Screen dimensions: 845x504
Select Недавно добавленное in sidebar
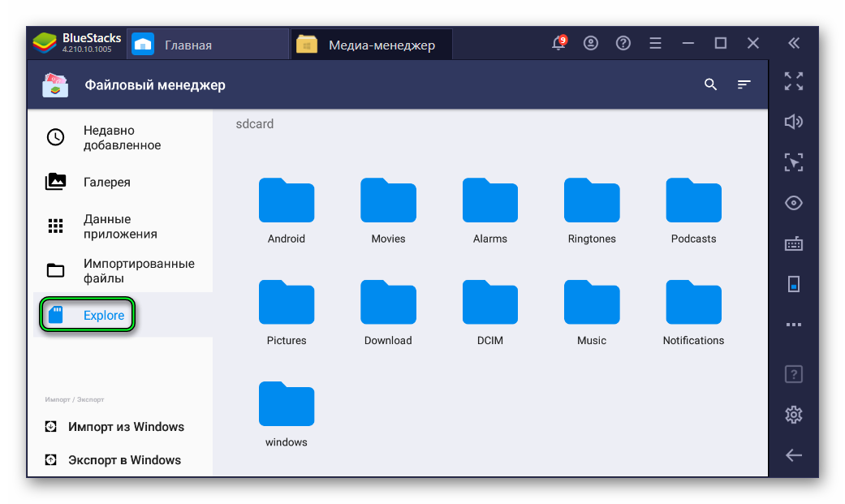tap(122, 138)
